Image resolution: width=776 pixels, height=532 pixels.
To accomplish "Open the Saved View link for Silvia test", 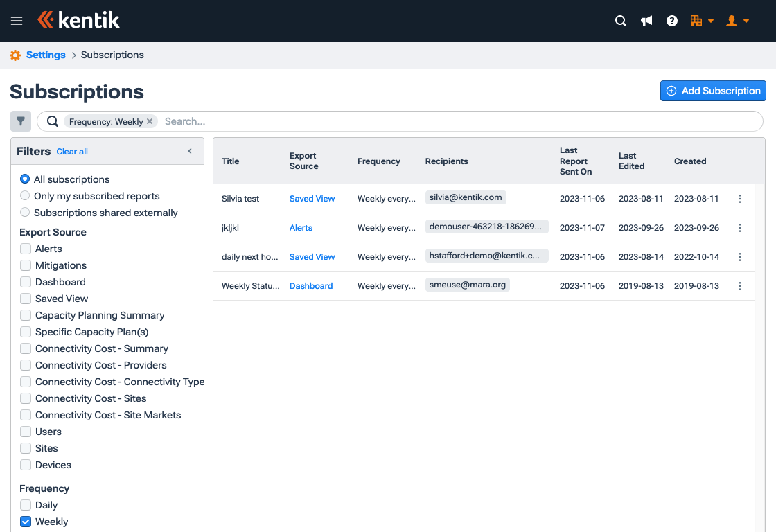I will click(312, 198).
